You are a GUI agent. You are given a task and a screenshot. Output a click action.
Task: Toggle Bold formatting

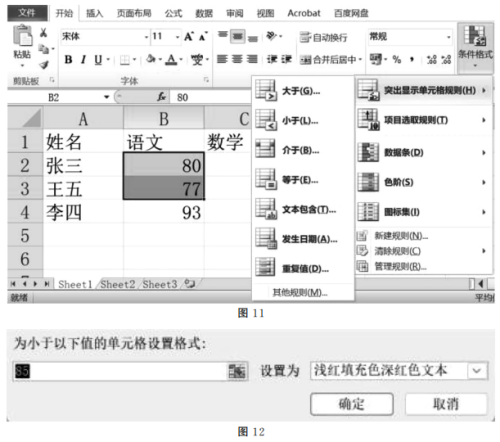[68, 60]
